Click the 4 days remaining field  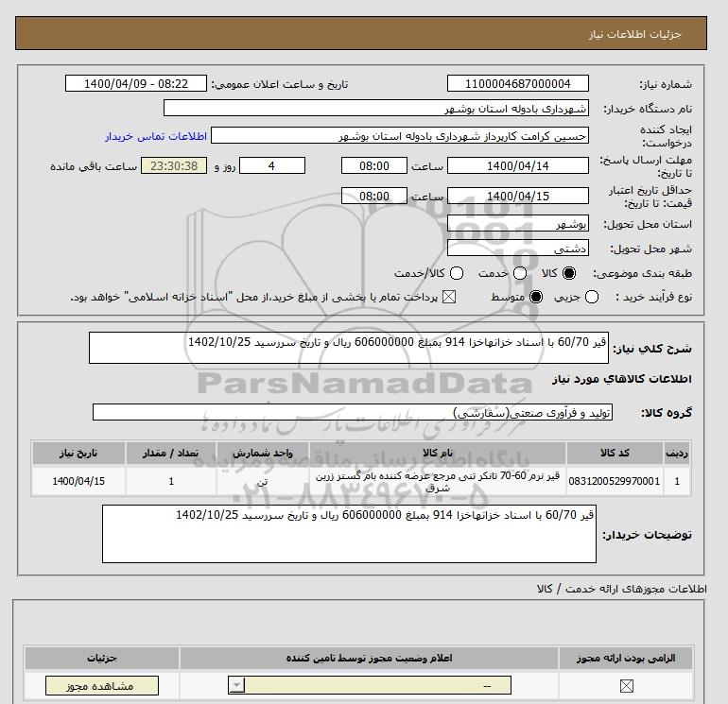[x=272, y=165]
